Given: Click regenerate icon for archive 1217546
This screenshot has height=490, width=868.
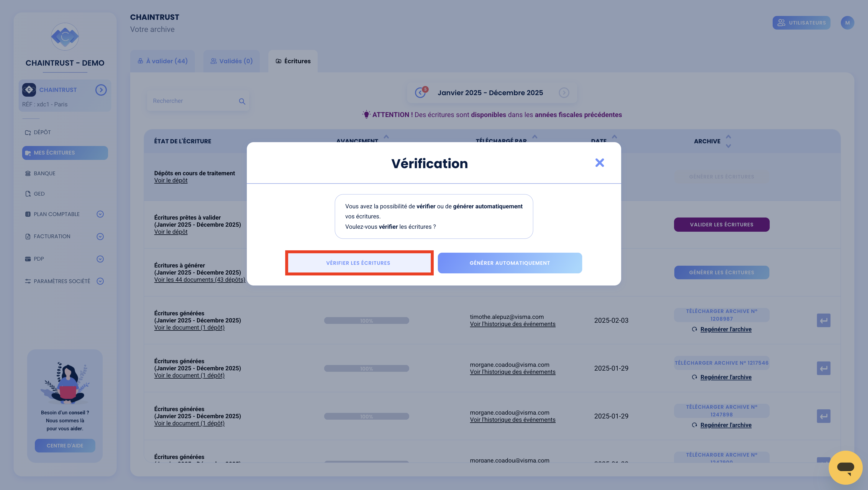Looking at the screenshot, I should (x=694, y=377).
